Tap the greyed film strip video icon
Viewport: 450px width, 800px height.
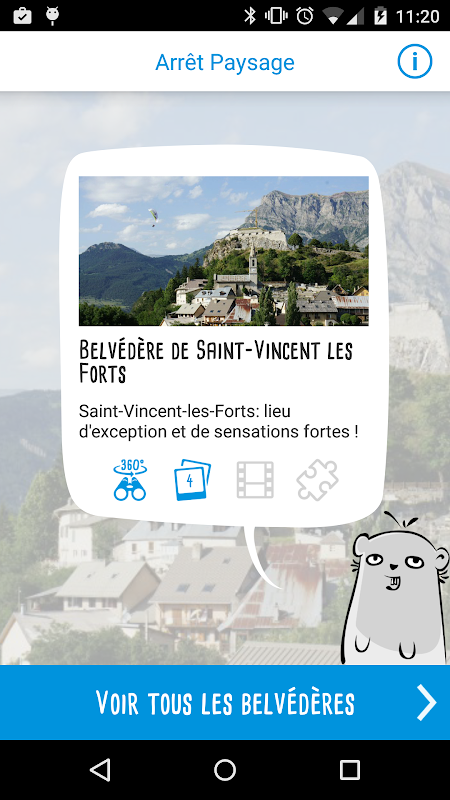coord(255,480)
